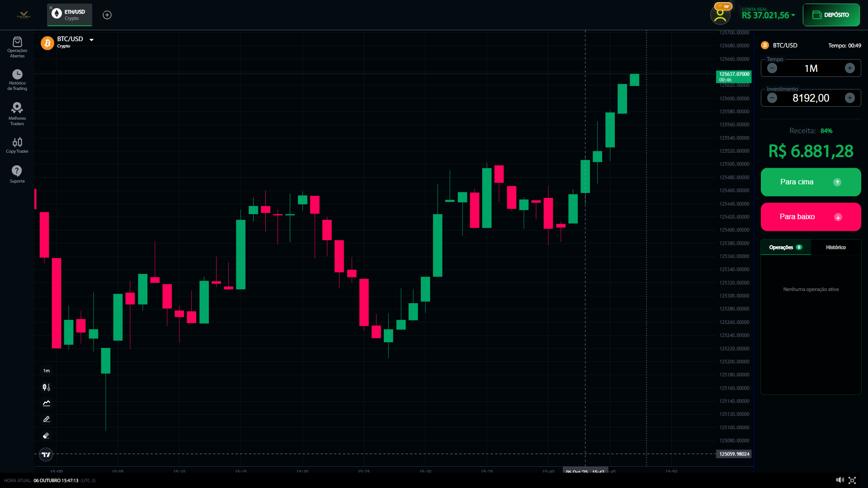Open the Copy Trader section
This screenshot has width=868, height=488.
[17, 145]
